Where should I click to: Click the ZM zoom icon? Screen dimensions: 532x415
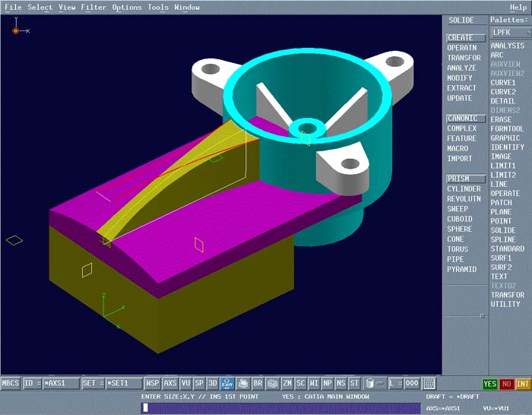tap(287, 384)
